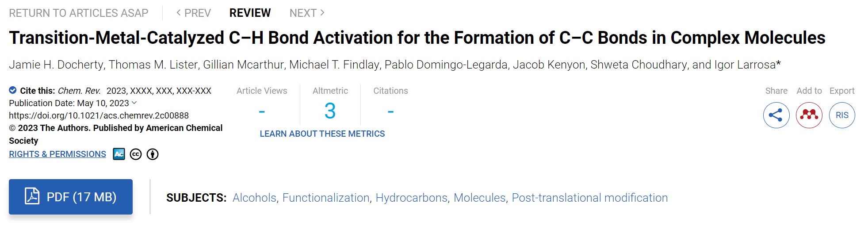Open RIGHTS & PERMISSIONS link
Image resolution: width=868 pixels, height=234 pixels.
(57, 154)
